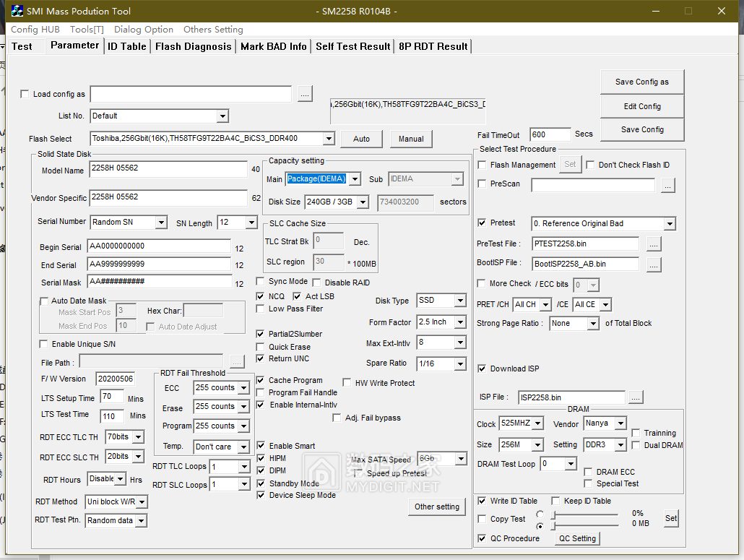Toggle Enable Smart checkbox
This screenshot has width=744, height=560.
[261, 446]
